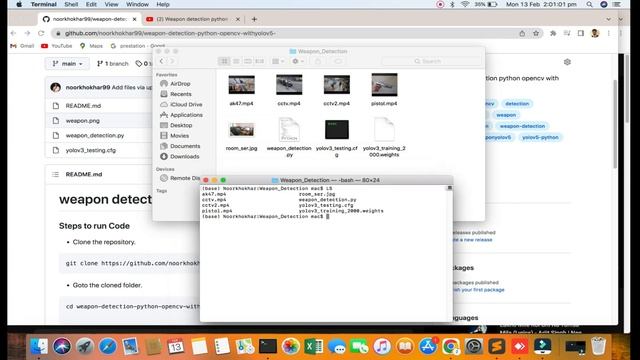Open Safari from the Dock

[x=108, y=347]
